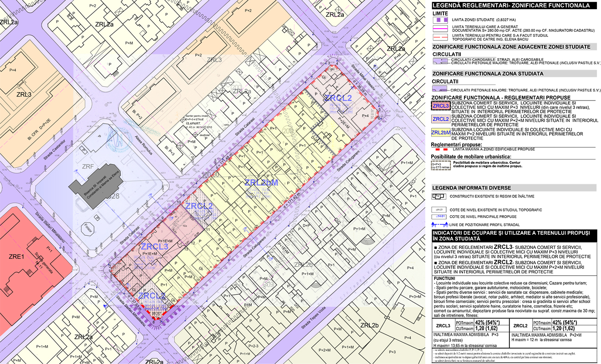
Task: Click the purple study-zone limit symbol in legend
Action: pos(440,20)
